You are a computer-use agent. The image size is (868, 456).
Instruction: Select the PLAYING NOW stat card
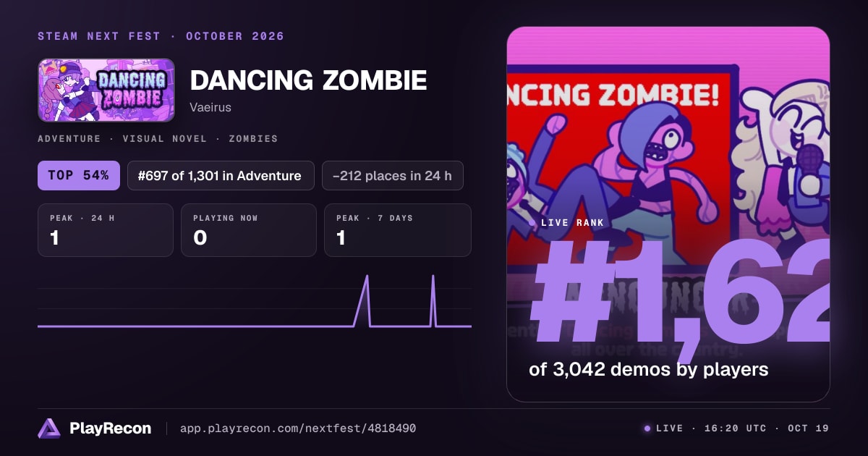(x=249, y=230)
